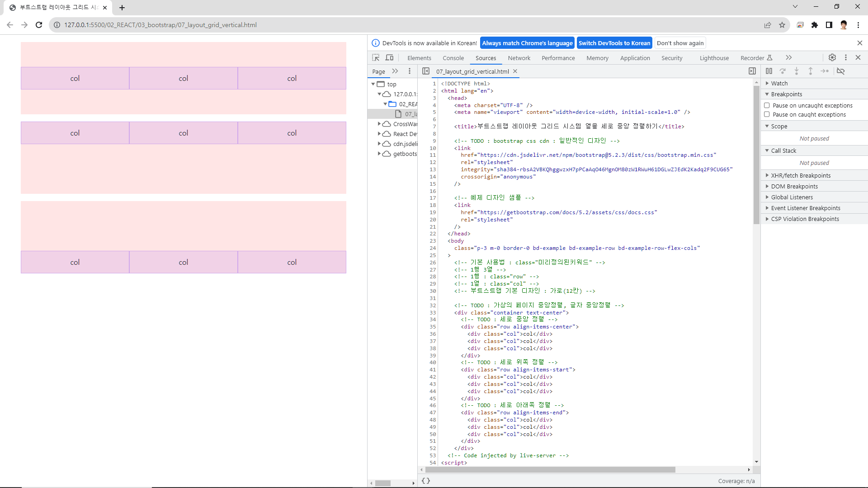Enable Pause on caught exceptions
Screen dimensions: 868x488
pyautogui.click(x=767, y=114)
